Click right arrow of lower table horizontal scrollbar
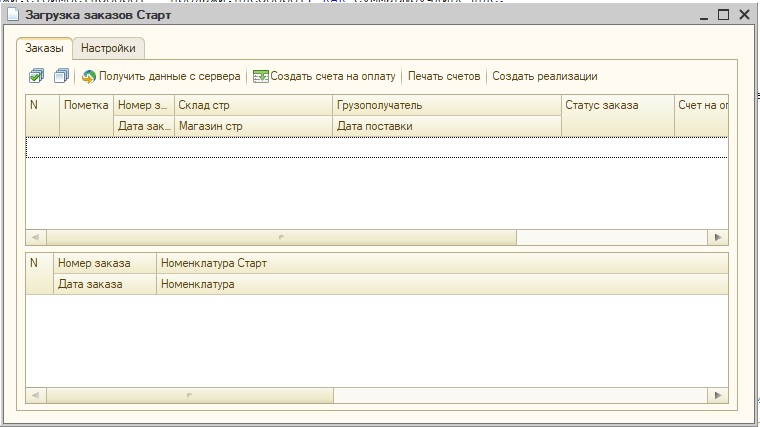This screenshot has height=427, width=760. click(x=718, y=395)
